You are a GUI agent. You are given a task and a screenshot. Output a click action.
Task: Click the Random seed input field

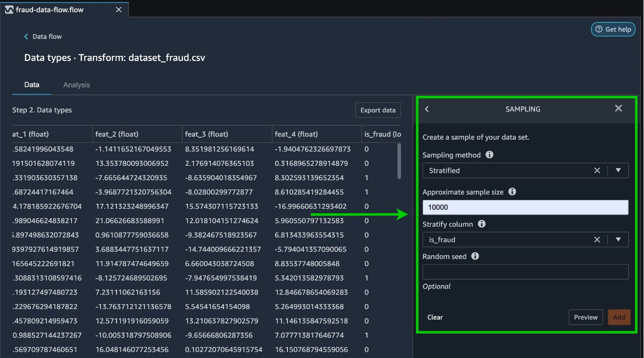pyautogui.click(x=525, y=272)
